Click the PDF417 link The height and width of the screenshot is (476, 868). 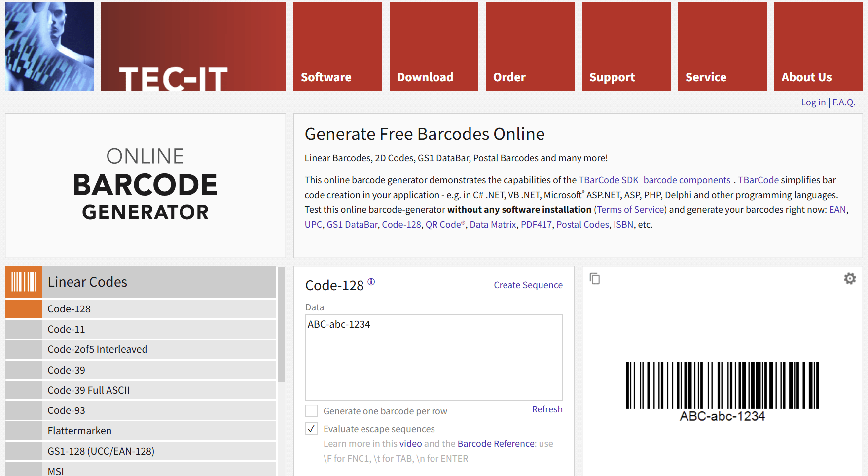click(536, 224)
